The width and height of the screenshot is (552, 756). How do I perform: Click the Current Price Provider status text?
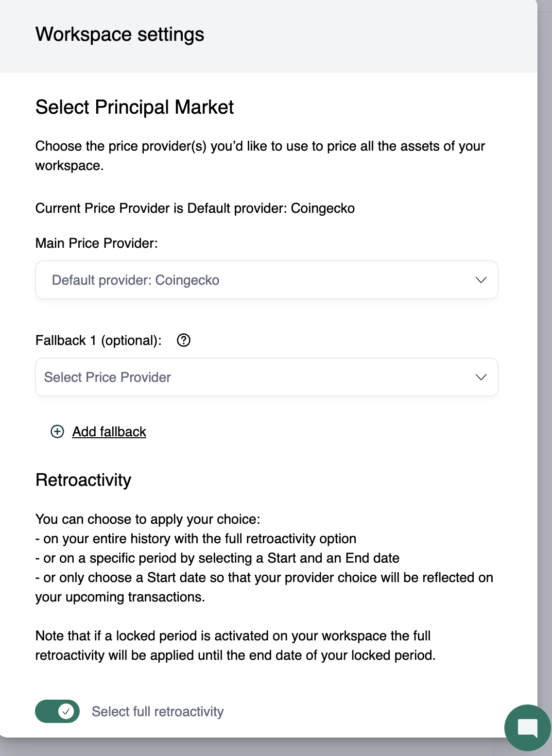coord(195,208)
